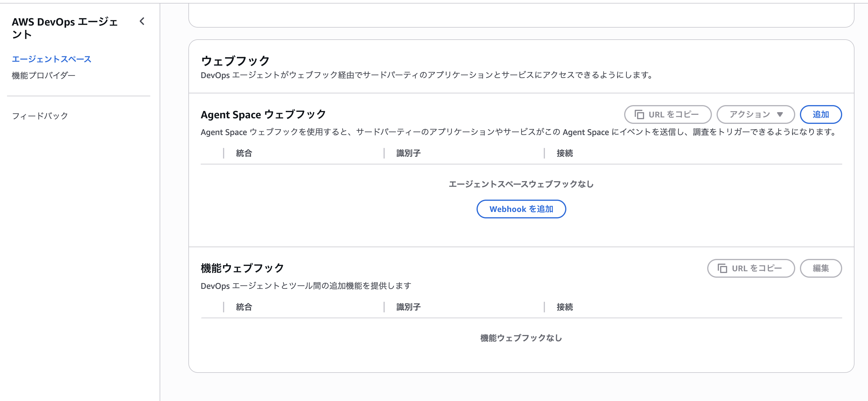Click URL をコピー for Agent Space ウェブフック
The height and width of the screenshot is (401, 868).
click(668, 114)
